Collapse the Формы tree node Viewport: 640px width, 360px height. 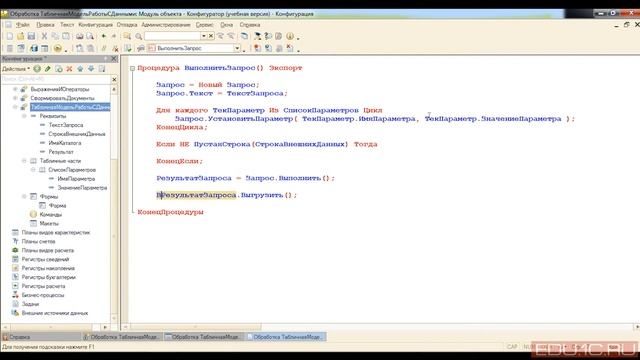pos(24,196)
